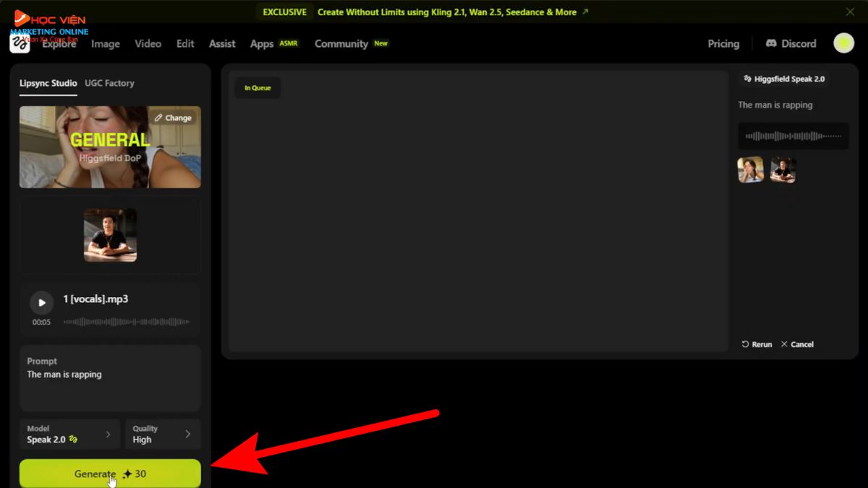Switch to the UGC Factory tab

109,83
